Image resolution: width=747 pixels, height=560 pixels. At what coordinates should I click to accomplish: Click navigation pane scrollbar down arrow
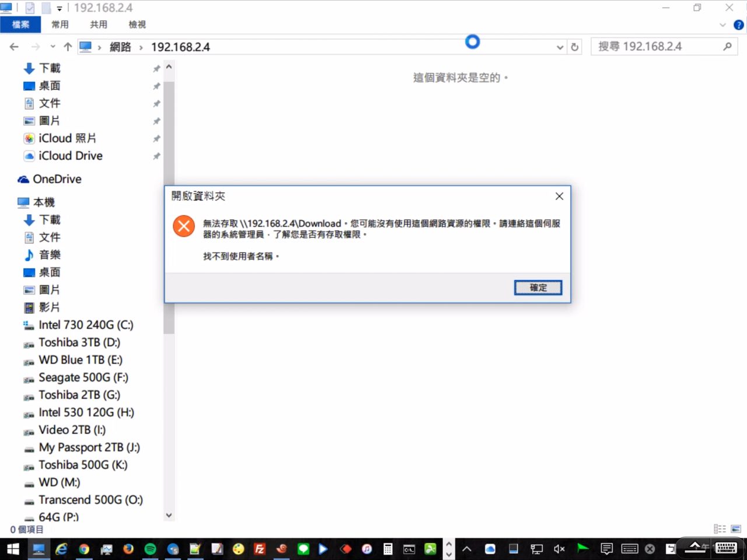(x=169, y=515)
